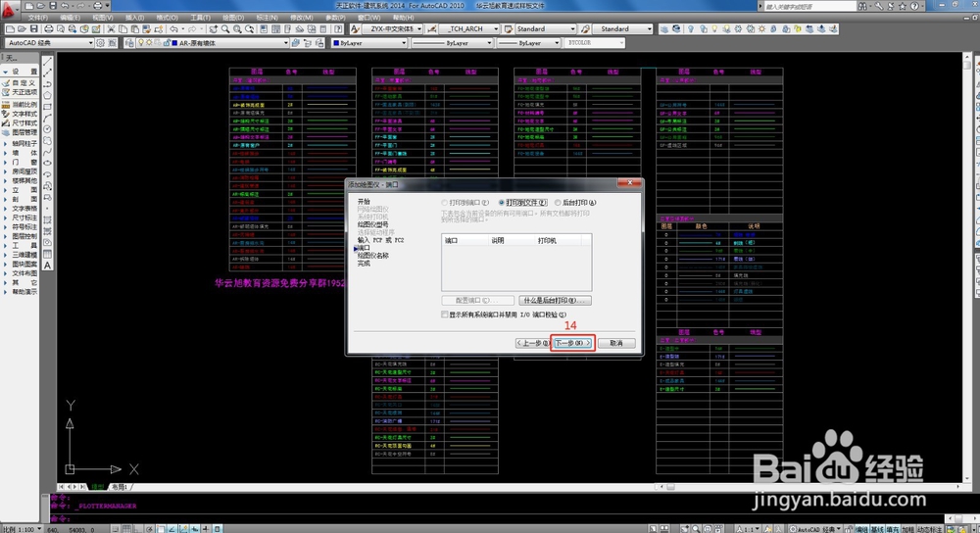Open the 视图(V) menu
The width and height of the screenshot is (980, 533).
[103, 18]
